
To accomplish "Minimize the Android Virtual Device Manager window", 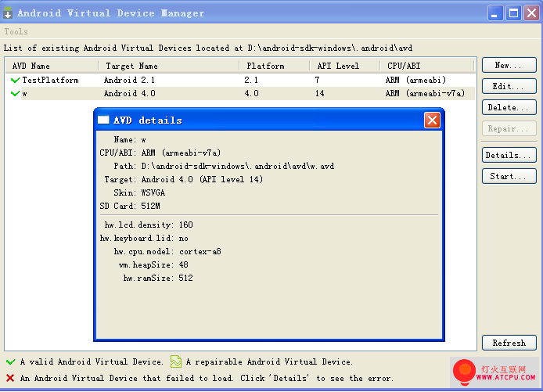I will pyautogui.click(x=495, y=13).
